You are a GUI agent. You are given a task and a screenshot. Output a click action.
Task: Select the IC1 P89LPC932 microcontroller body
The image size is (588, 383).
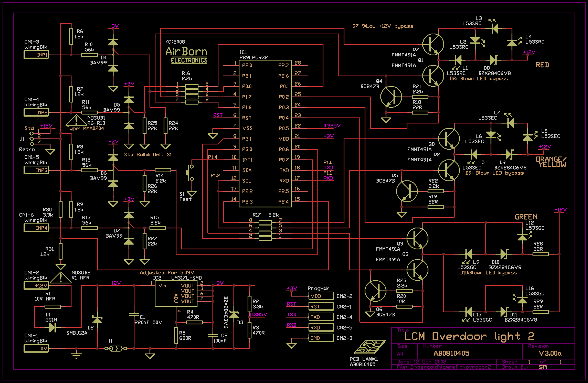[265, 133]
